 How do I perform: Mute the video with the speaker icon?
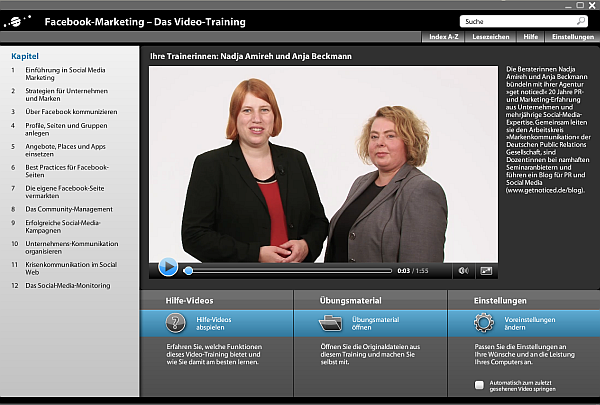[463, 270]
